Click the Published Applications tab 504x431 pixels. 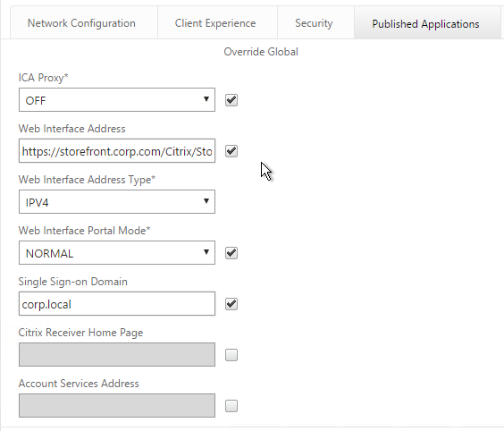(x=427, y=23)
